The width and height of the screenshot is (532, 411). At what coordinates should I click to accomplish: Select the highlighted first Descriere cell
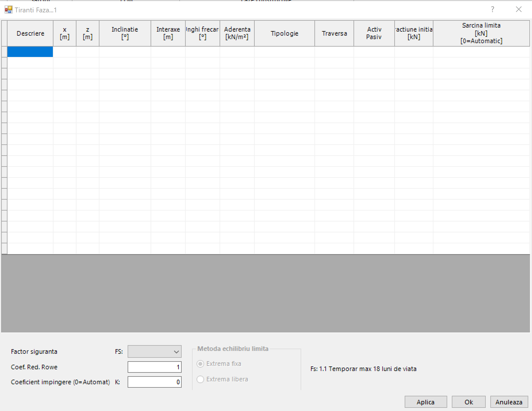pyautogui.click(x=30, y=52)
